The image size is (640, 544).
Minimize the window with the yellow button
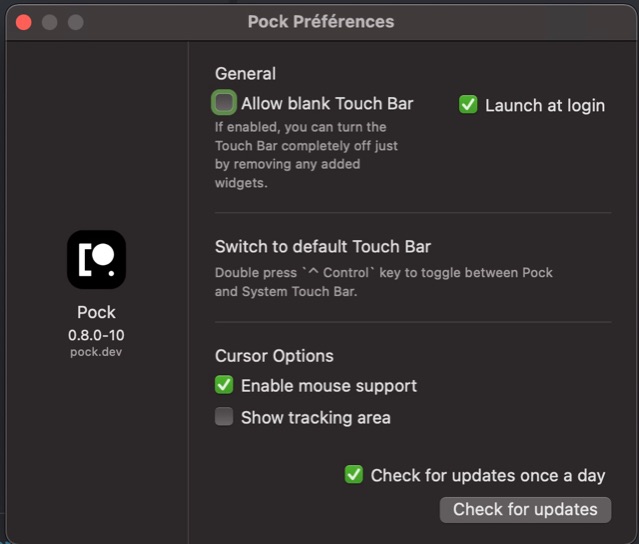click(x=50, y=22)
